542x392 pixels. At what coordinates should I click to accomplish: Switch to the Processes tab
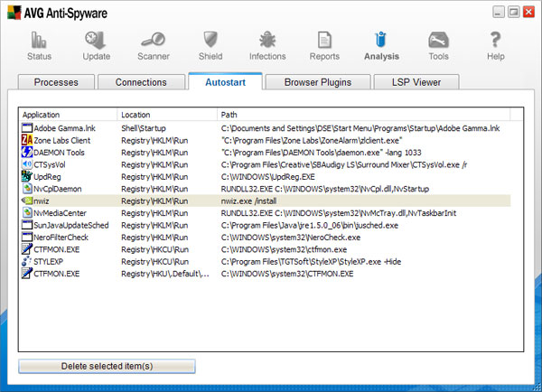[56, 82]
